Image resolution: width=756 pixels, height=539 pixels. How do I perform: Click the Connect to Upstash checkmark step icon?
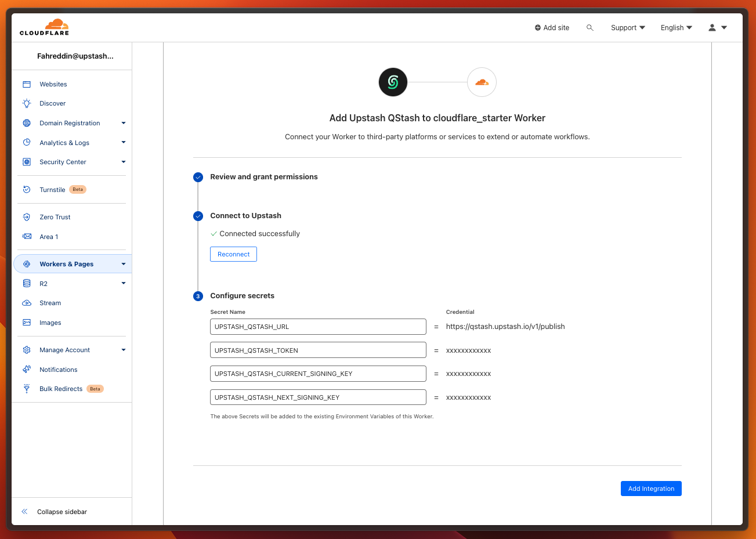tap(198, 216)
